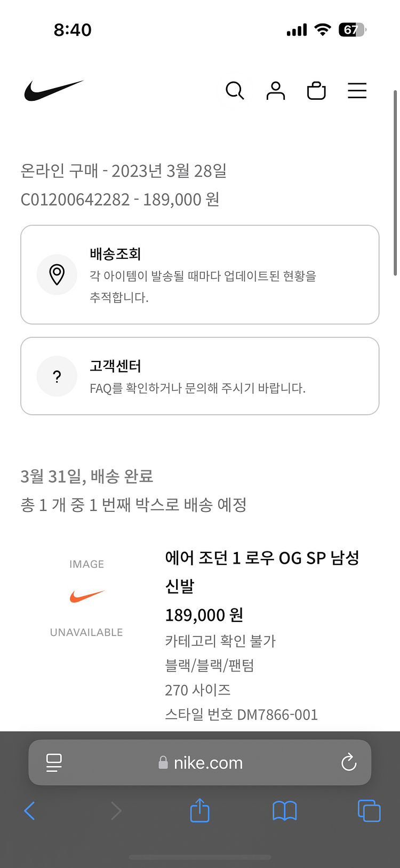Tap the Nike swoosh logo
Screen dimensions: 400x868
coord(54,91)
